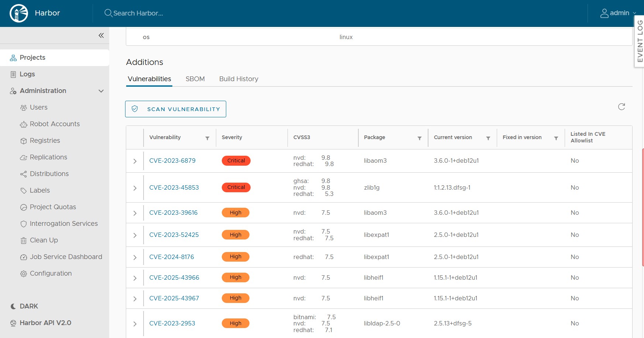The width and height of the screenshot is (644, 338).
Task: Click the Scan Vulnerability button
Action: (176, 109)
